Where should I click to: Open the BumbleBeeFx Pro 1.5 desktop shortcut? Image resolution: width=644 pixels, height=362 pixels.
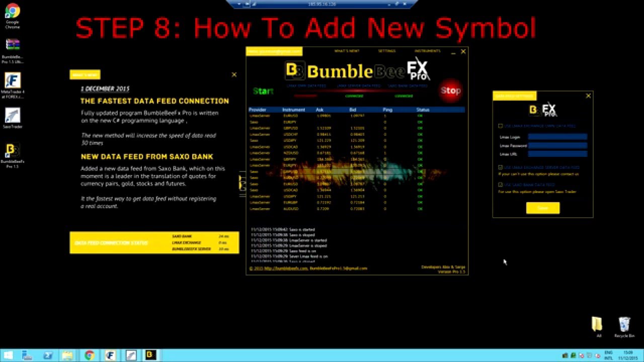[x=13, y=156]
